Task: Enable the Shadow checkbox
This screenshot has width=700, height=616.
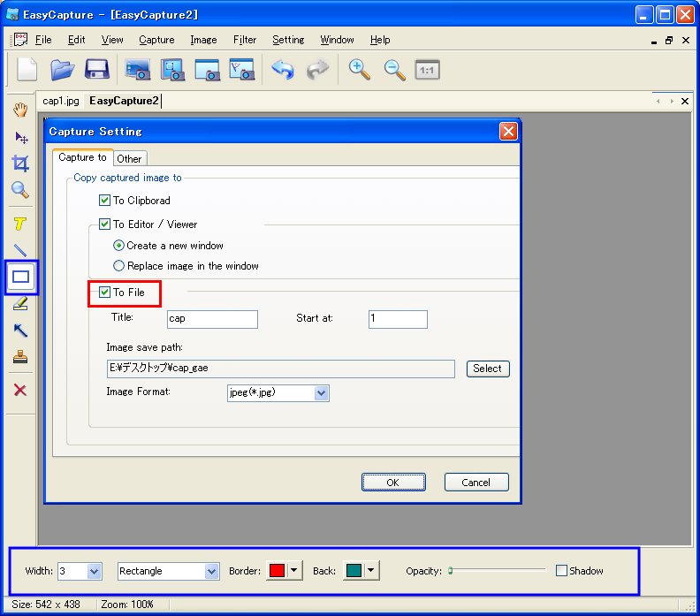Action: point(561,570)
